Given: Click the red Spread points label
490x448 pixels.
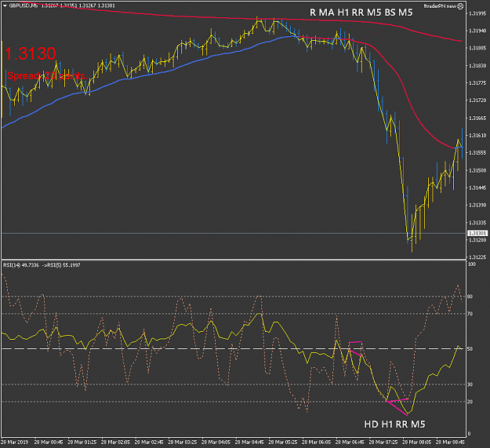Looking at the screenshot, I should point(46,75).
